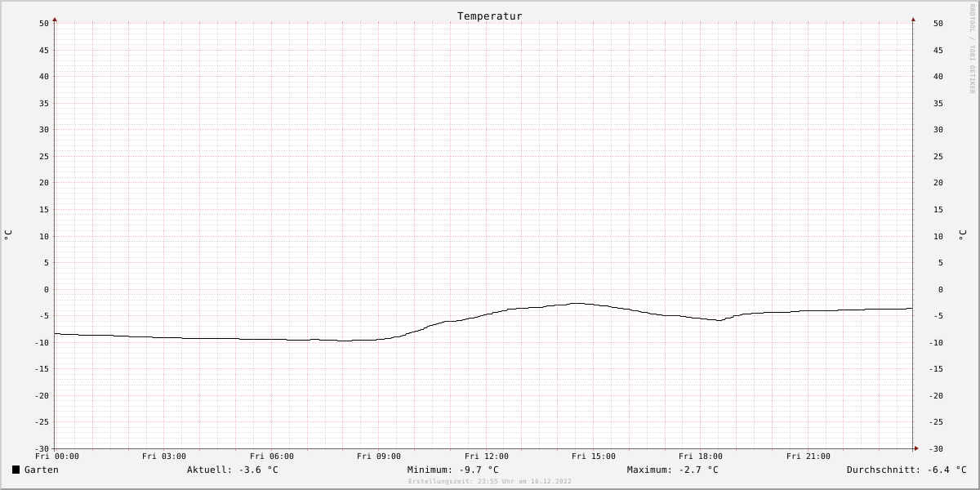Click the Durchschnitt: -6.4 °C value
This screenshot has width=980, height=490.
click(x=906, y=470)
